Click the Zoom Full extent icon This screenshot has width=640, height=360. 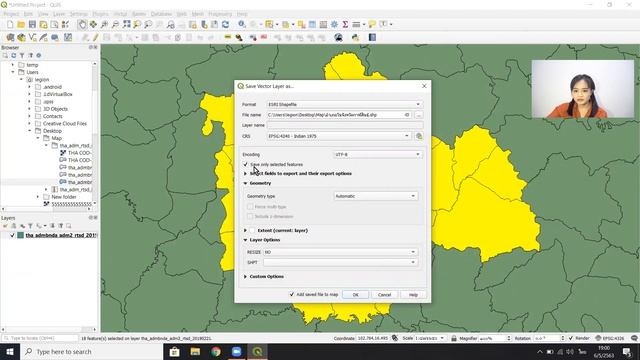pos(127,24)
